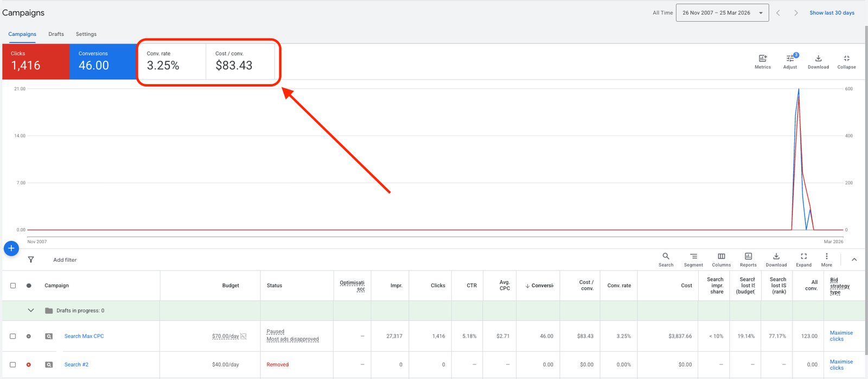Select Search #2 row checkbox
The width and height of the screenshot is (868, 379).
(x=13, y=364)
